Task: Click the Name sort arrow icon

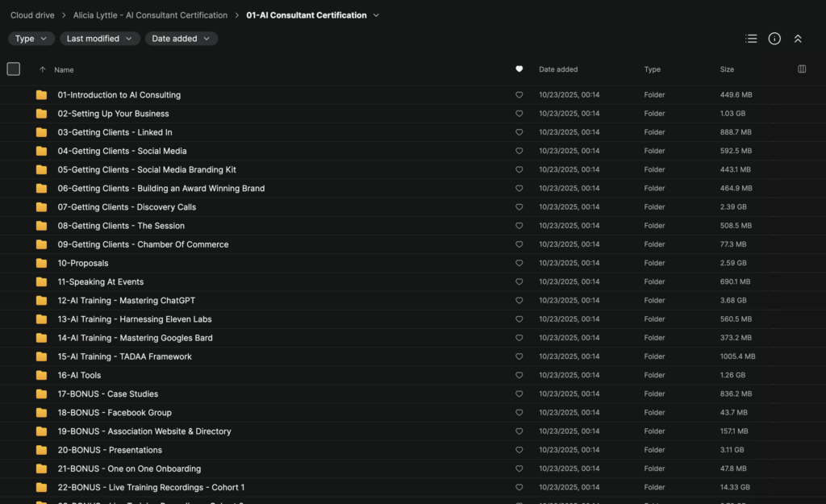Action: [43, 69]
